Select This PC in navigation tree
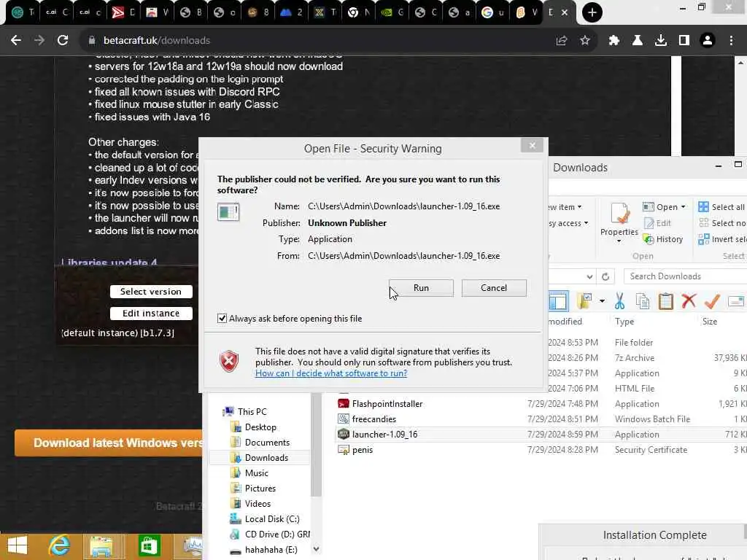747x560 pixels. point(252,411)
